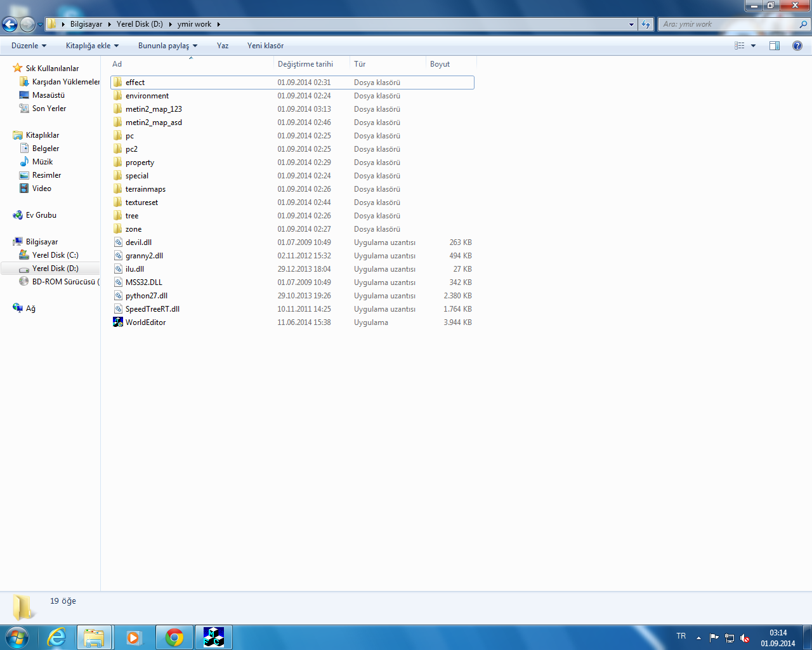Viewport: 812px width, 650px height.
Task: Open the recent pages dropdown arrow
Action: pyautogui.click(x=40, y=25)
